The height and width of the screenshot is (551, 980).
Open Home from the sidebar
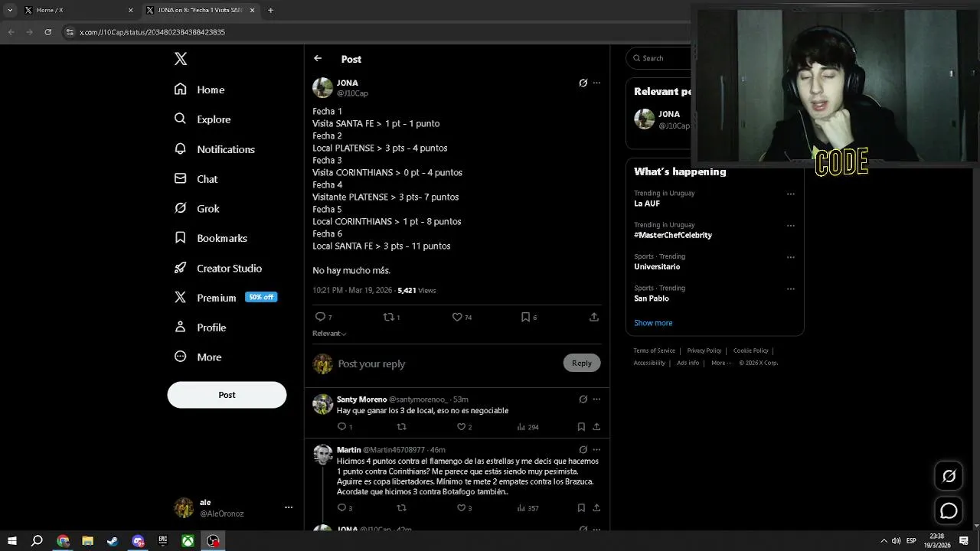(x=199, y=90)
